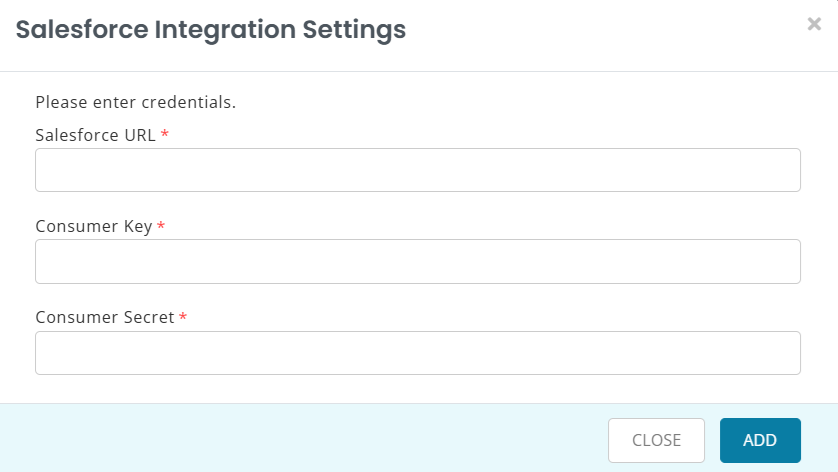The height and width of the screenshot is (472, 838).
Task: Dismiss dialog with the X icon
Action: pyautogui.click(x=814, y=25)
